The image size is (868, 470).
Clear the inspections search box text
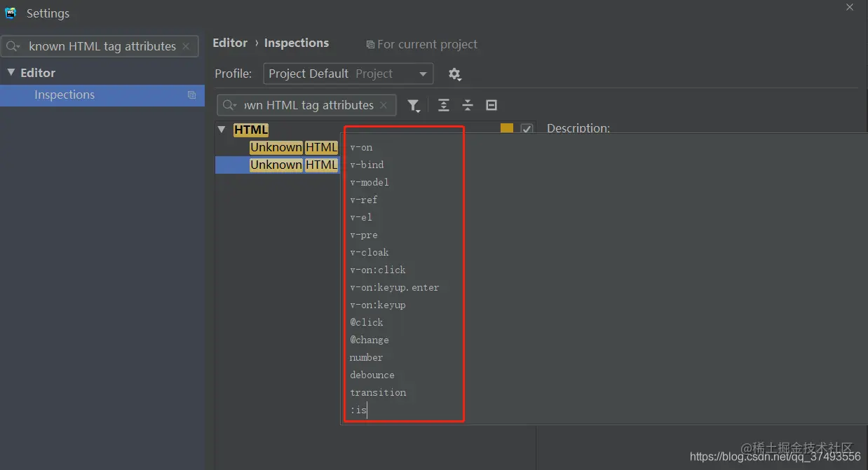click(x=384, y=105)
